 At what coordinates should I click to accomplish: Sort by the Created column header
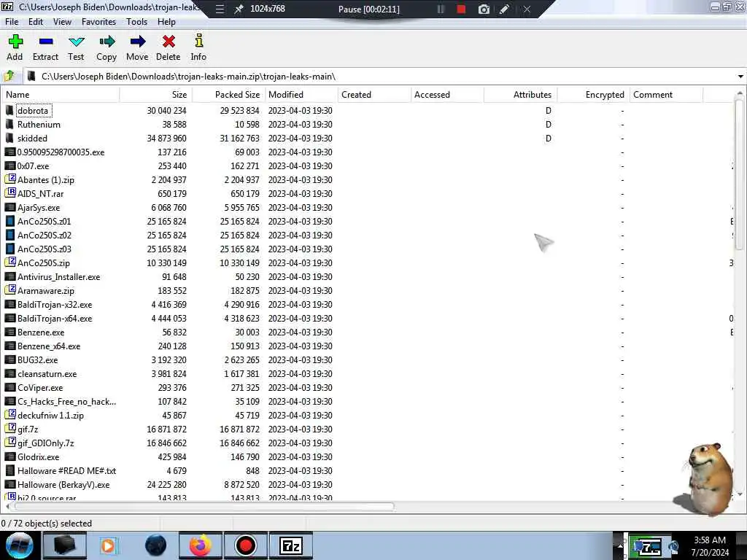pos(374,95)
